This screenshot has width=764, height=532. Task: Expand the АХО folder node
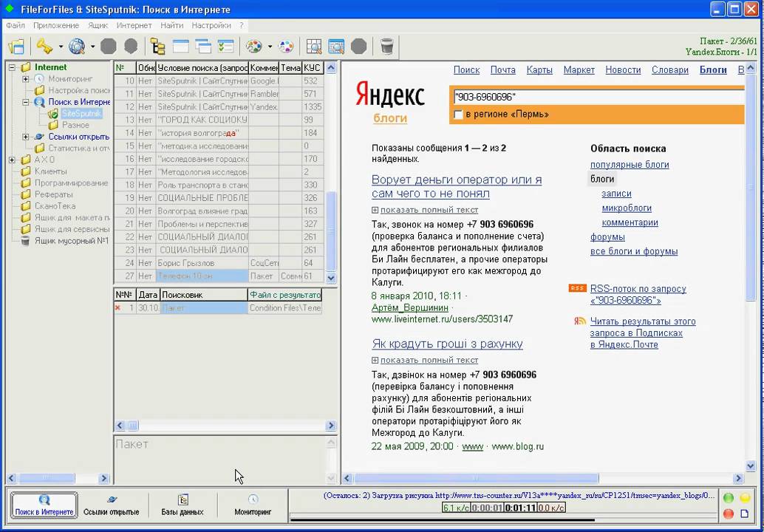tap(12, 160)
